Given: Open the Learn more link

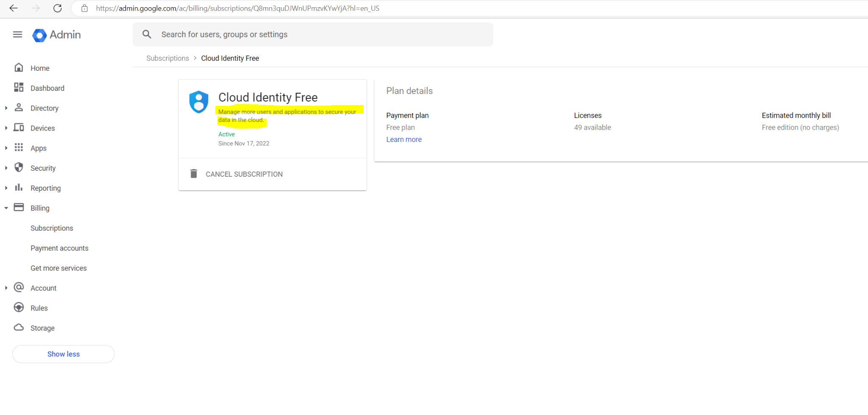Looking at the screenshot, I should [x=403, y=139].
